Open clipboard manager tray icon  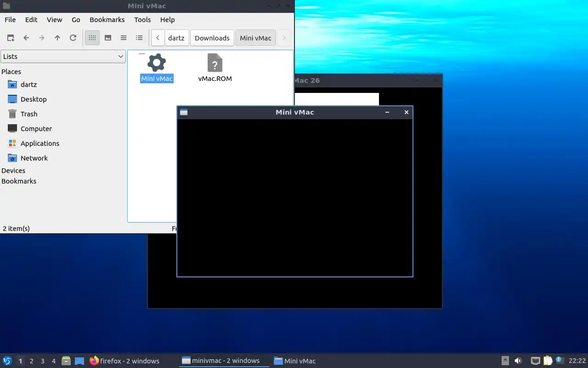pos(548,361)
